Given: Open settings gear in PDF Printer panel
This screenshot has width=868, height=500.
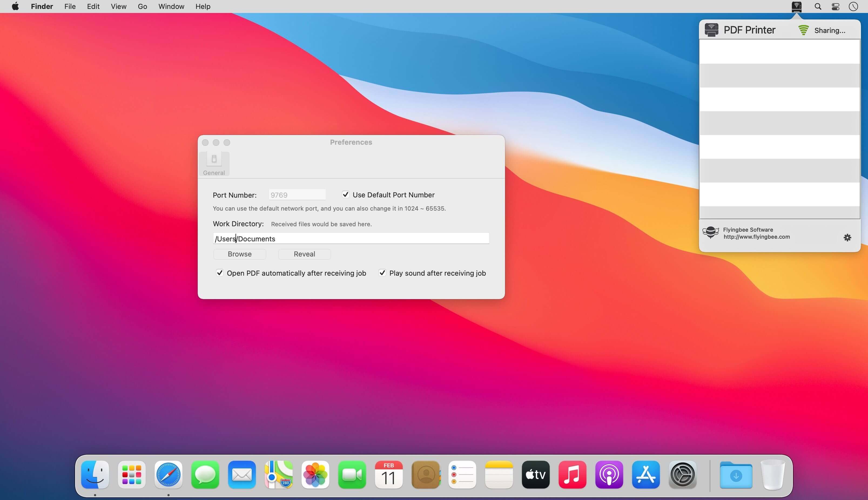Looking at the screenshot, I should point(847,238).
